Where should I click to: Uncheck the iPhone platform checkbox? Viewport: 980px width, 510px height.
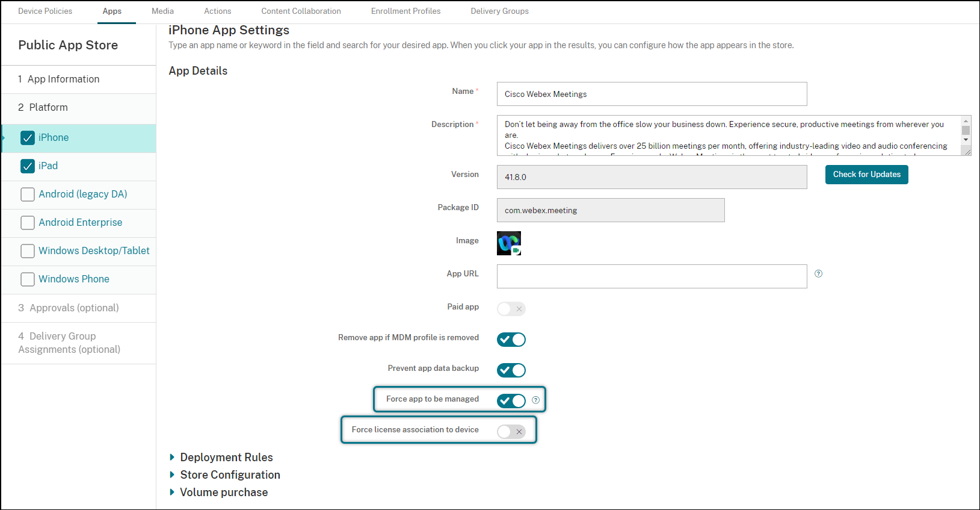tap(28, 138)
